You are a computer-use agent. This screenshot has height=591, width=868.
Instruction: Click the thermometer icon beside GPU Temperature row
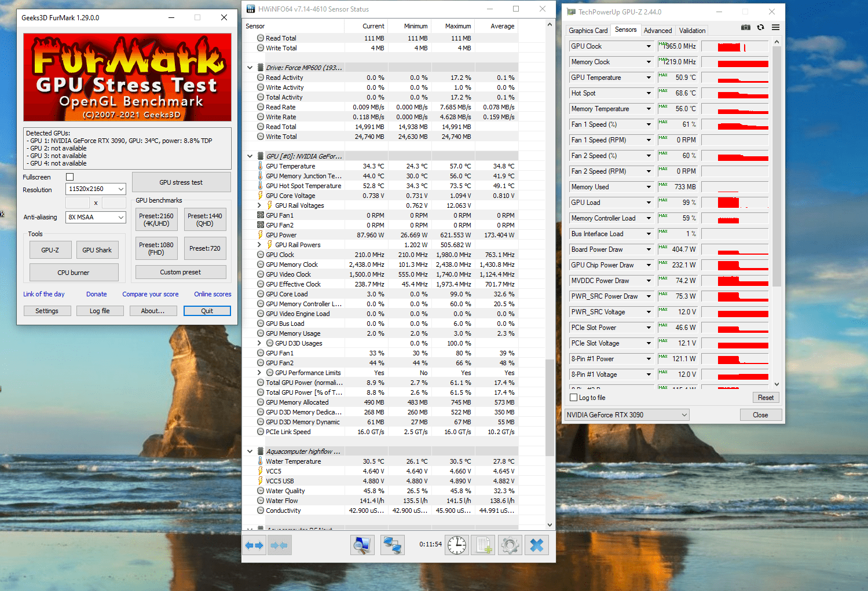click(x=261, y=166)
